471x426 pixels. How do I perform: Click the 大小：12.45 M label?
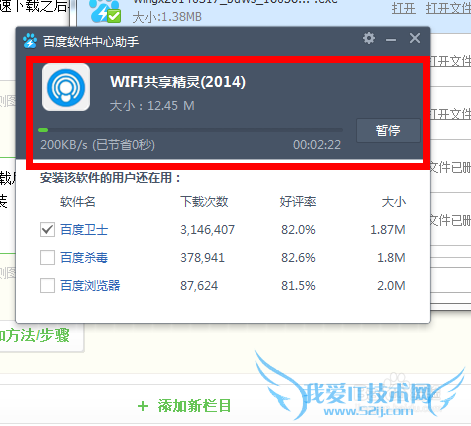[152, 106]
